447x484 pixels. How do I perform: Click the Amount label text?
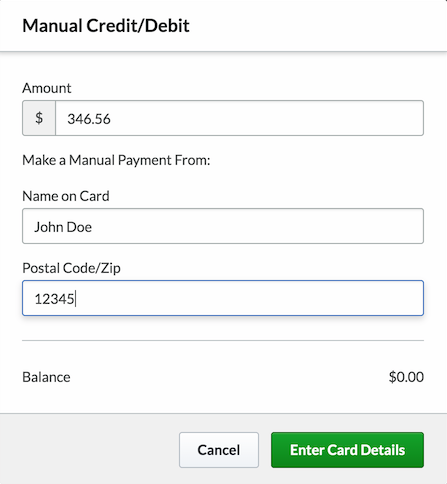[x=47, y=88]
